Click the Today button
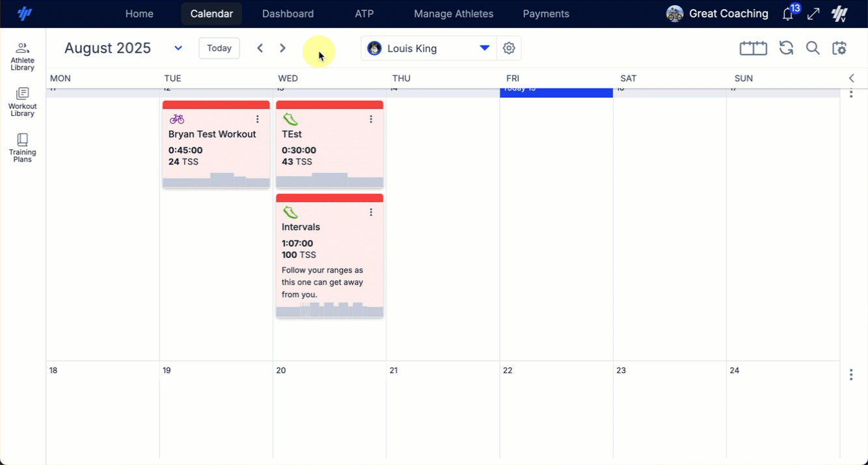 click(x=219, y=48)
